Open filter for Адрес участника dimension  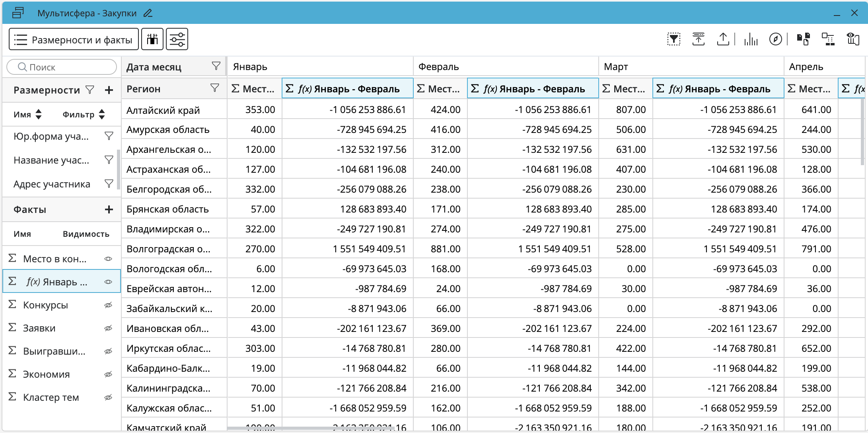pos(109,184)
